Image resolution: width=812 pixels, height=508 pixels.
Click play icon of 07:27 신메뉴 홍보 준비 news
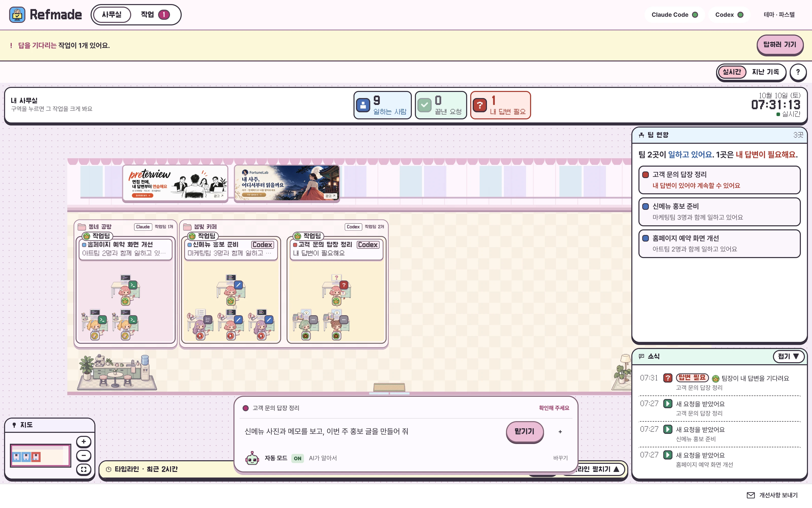[668, 429]
